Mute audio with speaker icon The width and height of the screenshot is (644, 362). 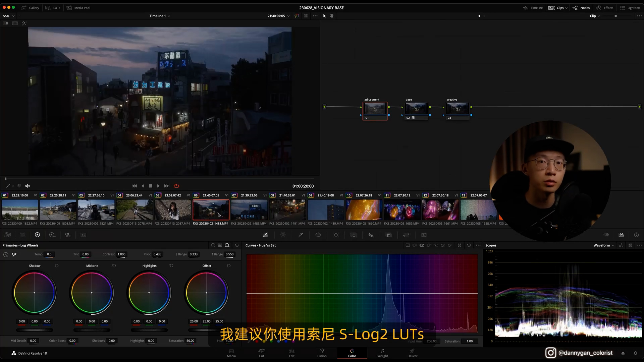(28, 186)
